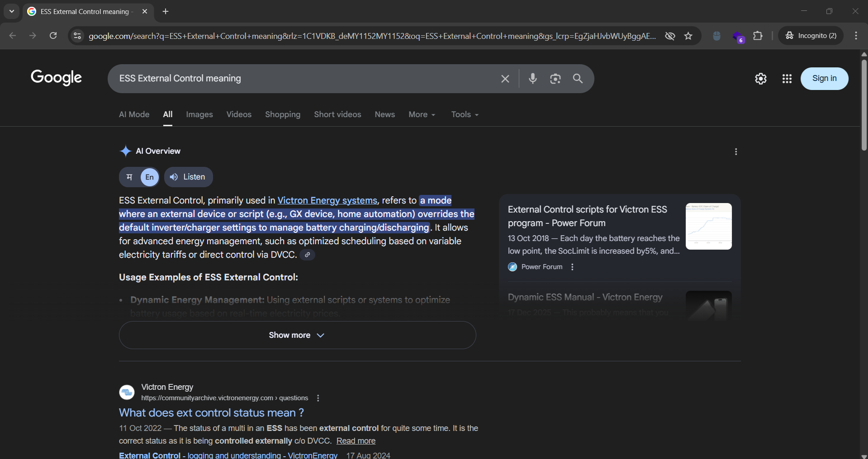Viewport: 868px width, 459px height.
Task: Open the browser Extensions puzzle icon
Action: click(758, 36)
